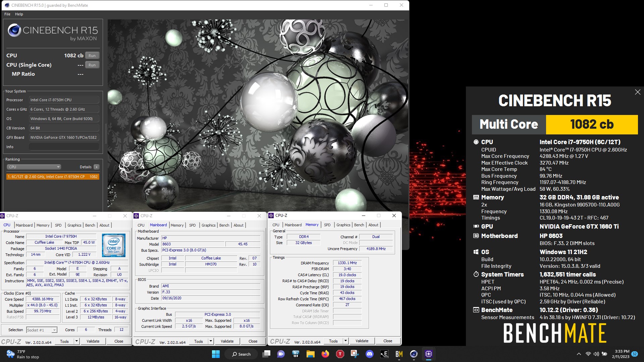Viewport: 644px width, 362px height.
Task: Open the Cinebench File menu
Action: point(7,14)
